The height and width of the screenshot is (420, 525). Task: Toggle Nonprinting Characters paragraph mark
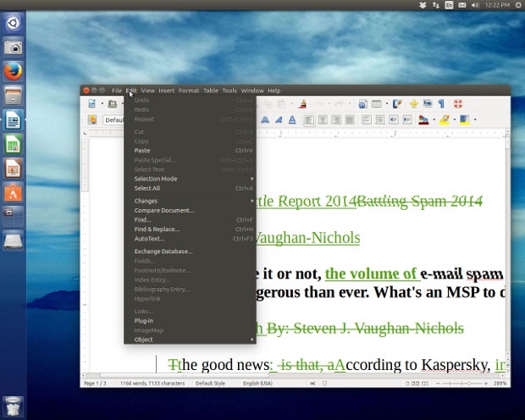[442, 104]
